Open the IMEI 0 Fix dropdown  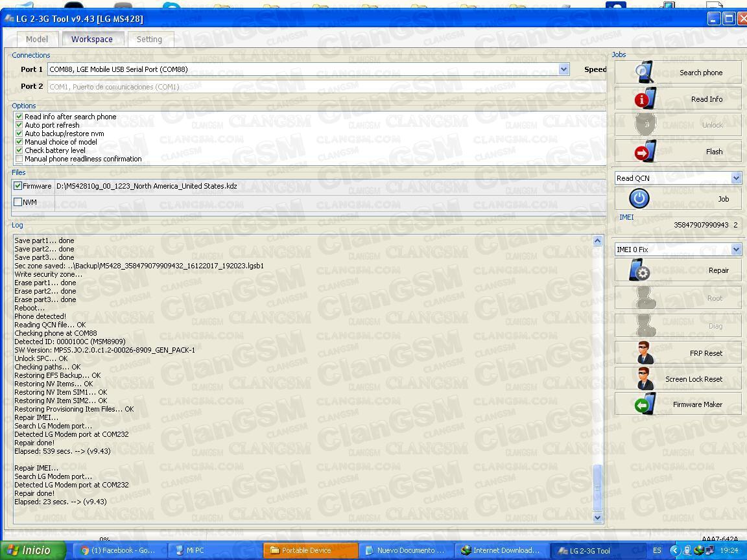(x=736, y=249)
